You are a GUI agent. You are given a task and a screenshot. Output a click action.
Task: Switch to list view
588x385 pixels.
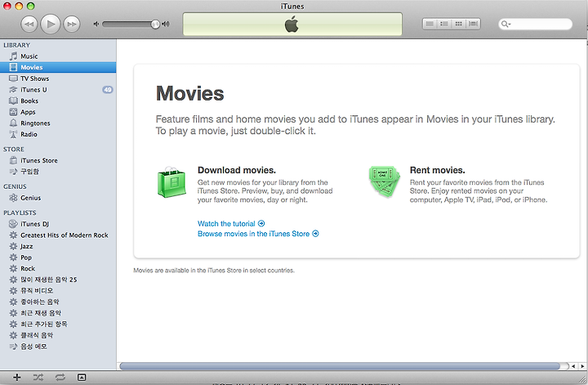point(430,24)
